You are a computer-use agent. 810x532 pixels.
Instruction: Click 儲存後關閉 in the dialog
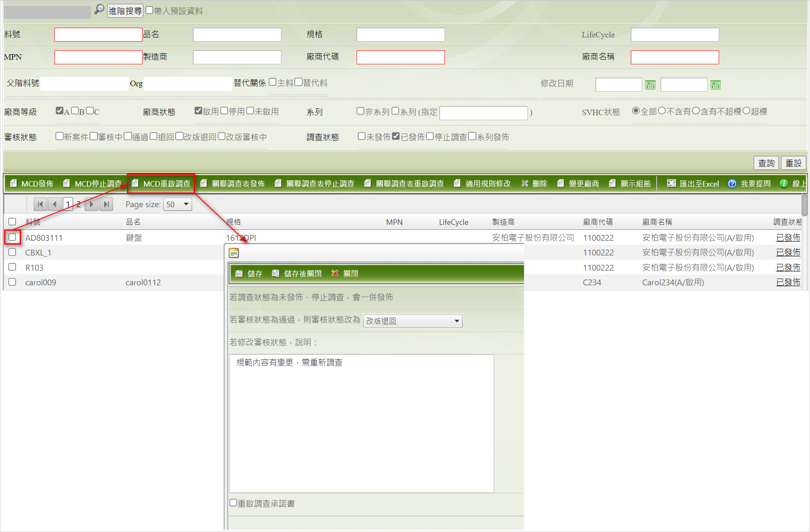pos(297,274)
